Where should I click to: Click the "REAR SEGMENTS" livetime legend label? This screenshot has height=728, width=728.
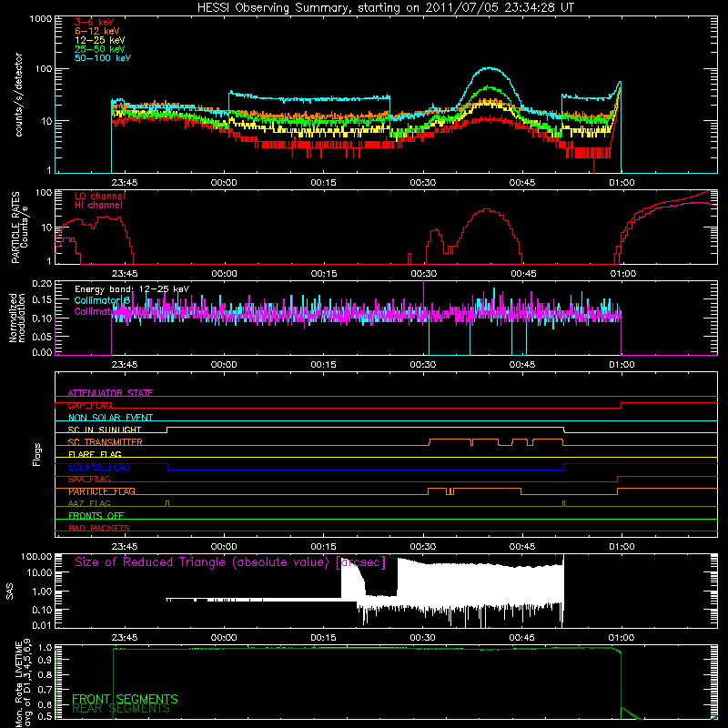(x=121, y=709)
